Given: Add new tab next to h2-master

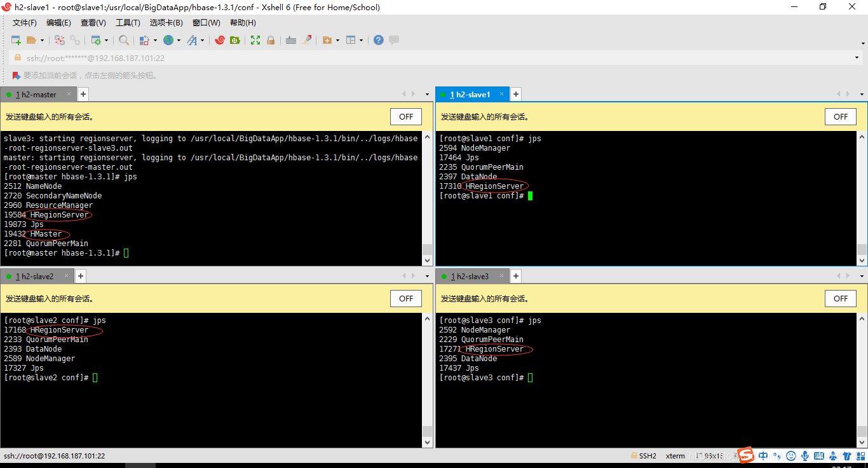Looking at the screenshot, I should click(83, 95).
